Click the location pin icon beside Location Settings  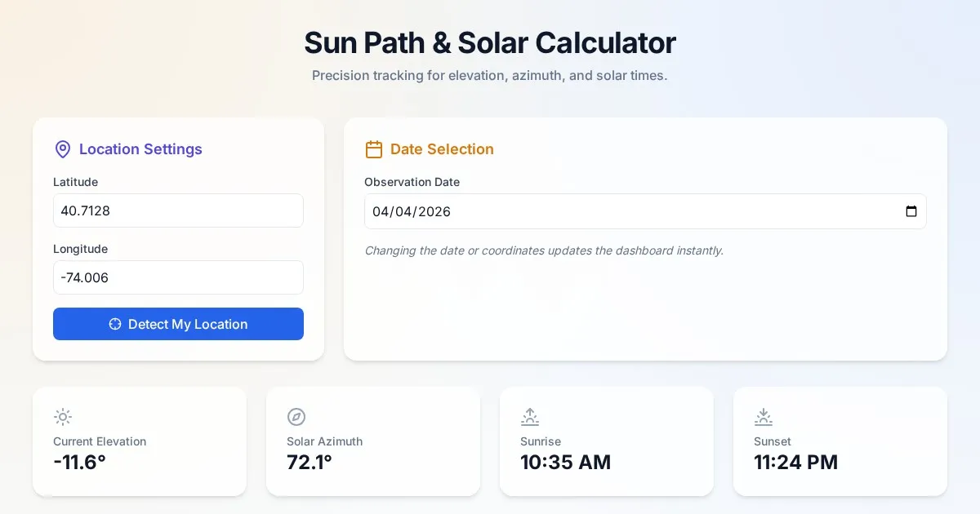pos(62,149)
